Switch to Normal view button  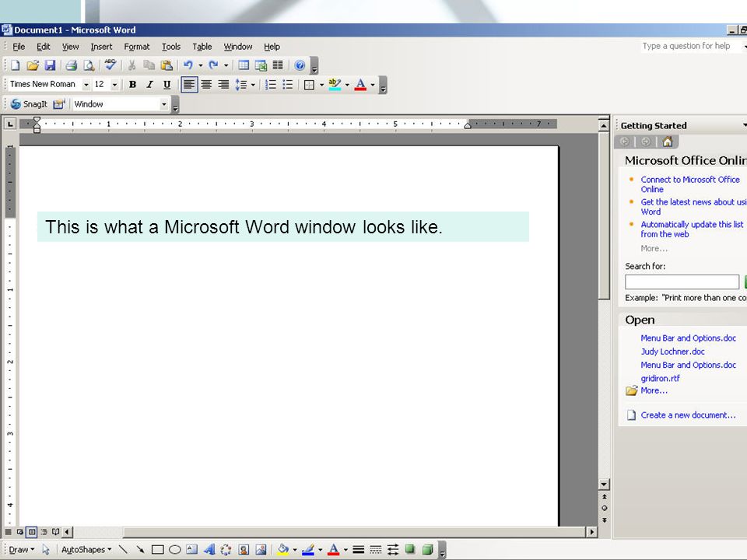click(8, 531)
